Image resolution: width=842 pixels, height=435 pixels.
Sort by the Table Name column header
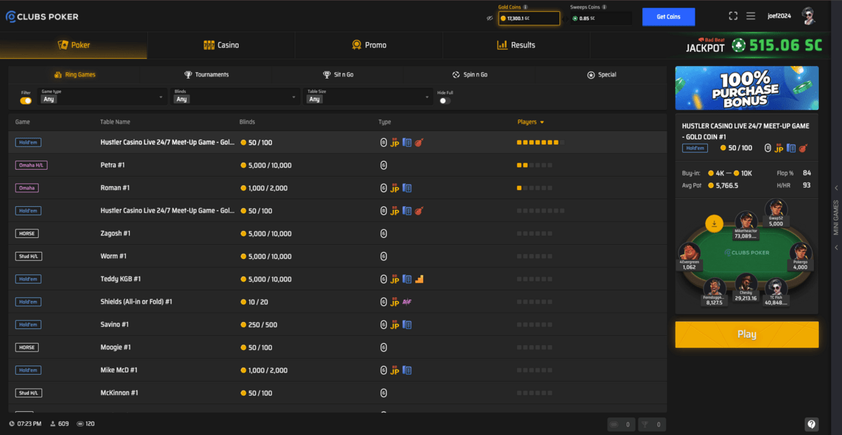pos(115,122)
